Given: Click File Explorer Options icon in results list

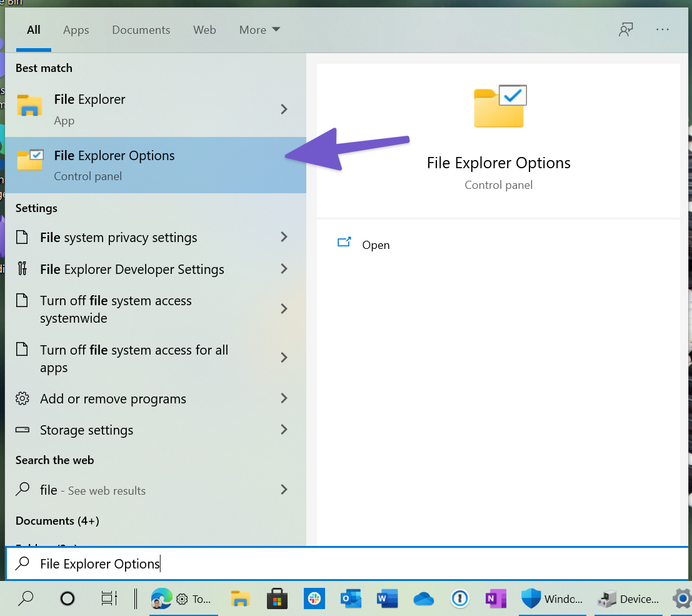Looking at the screenshot, I should pyautogui.click(x=30, y=160).
